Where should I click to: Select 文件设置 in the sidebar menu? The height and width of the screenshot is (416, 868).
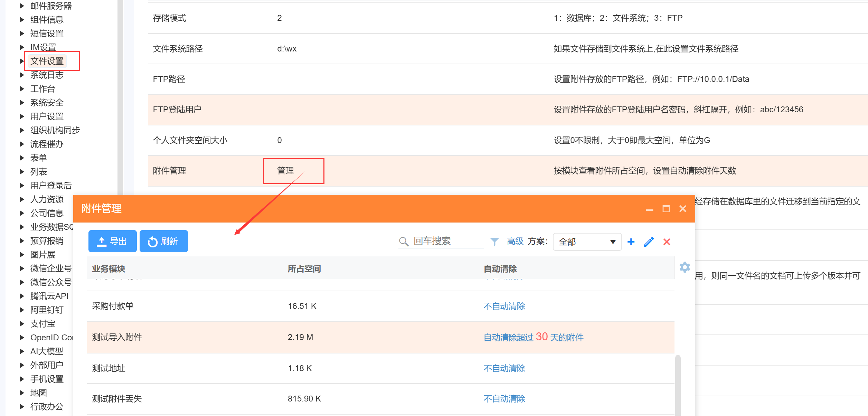[x=47, y=61]
